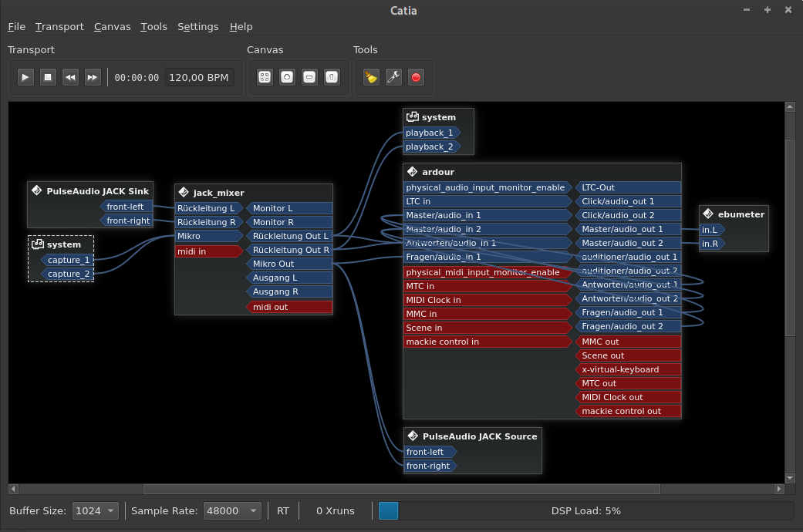Arrange the canvas with the first Canvas icon
The height and width of the screenshot is (532, 803).
click(x=265, y=77)
